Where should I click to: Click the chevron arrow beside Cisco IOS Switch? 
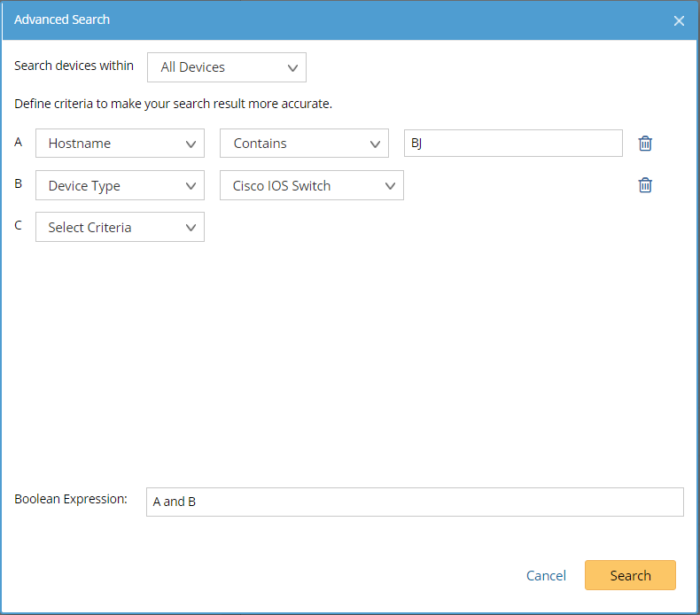click(x=390, y=186)
